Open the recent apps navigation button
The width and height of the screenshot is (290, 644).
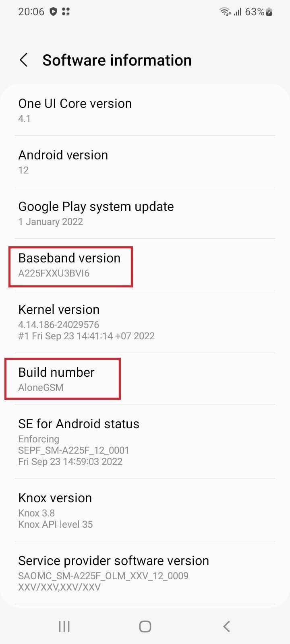pyautogui.click(x=64, y=626)
